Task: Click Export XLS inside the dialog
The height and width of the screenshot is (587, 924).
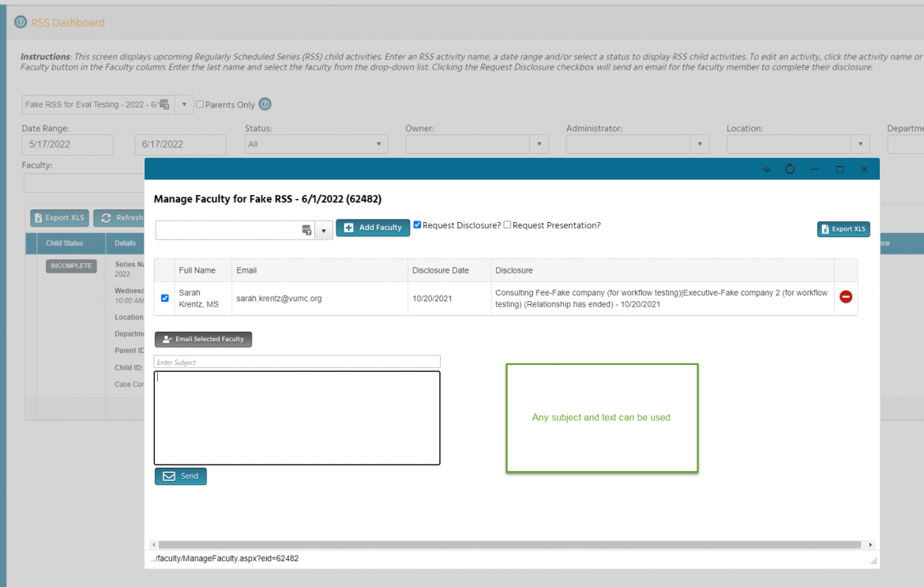Action: (843, 229)
